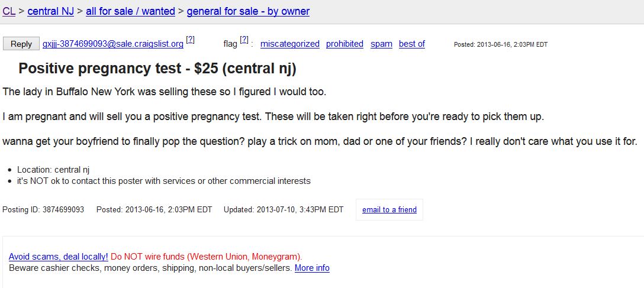Click the sale.craigslist.org reply email address
Screen dimensions: 644x288
coord(112,44)
